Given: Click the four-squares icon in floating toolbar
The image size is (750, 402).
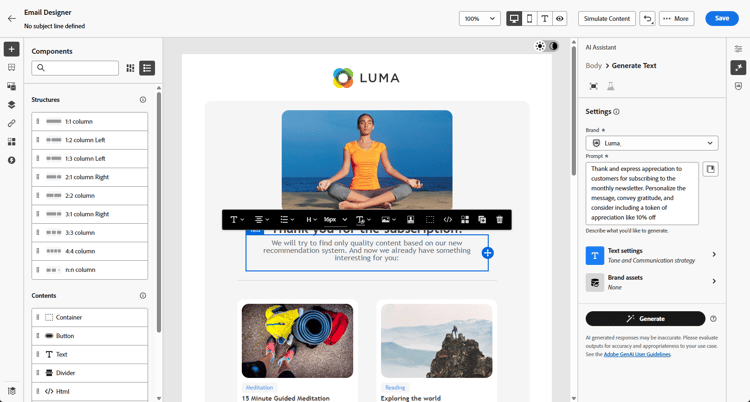Looking at the screenshot, I should [x=465, y=220].
